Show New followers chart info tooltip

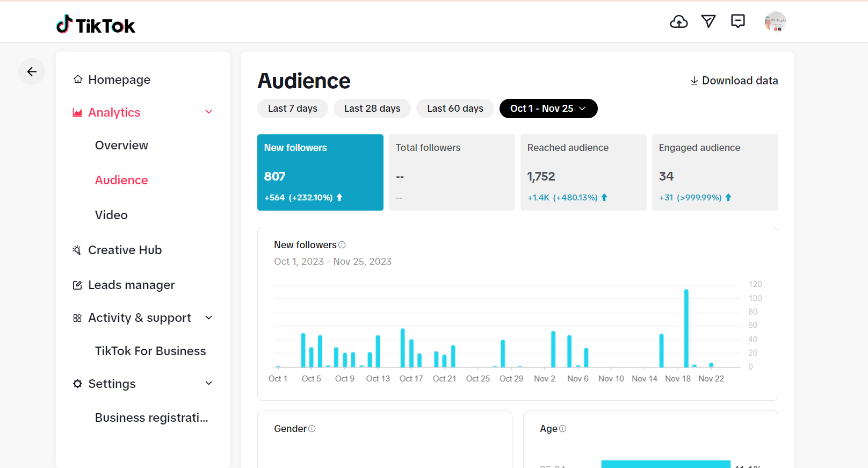342,245
